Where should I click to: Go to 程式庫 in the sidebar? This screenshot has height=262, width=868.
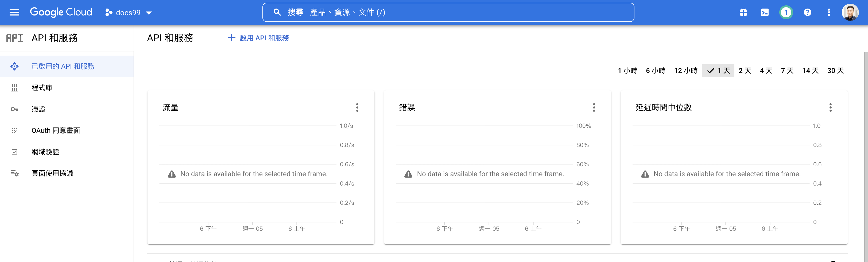42,88
